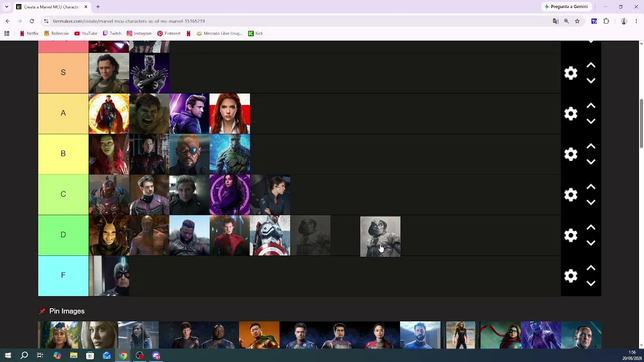Screen dimensions: 644x362
Task: Select the Hulk image in A tier
Action: click(x=149, y=114)
